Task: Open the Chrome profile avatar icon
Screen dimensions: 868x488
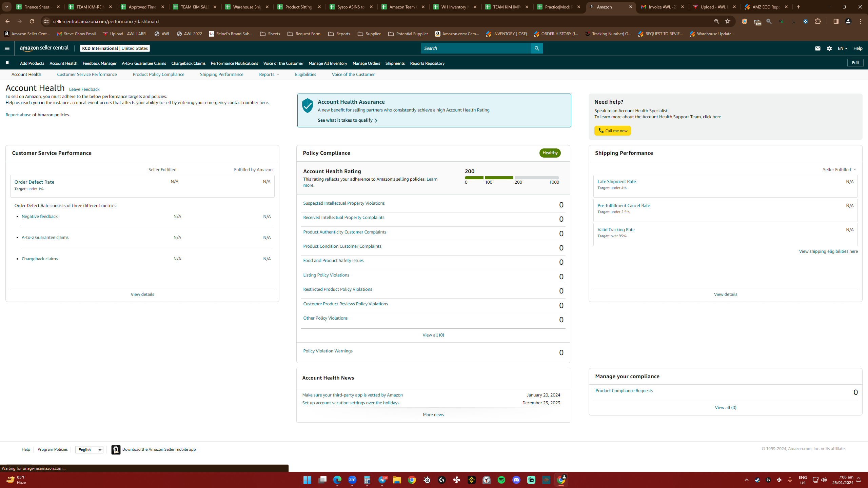Action: click(x=848, y=21)
